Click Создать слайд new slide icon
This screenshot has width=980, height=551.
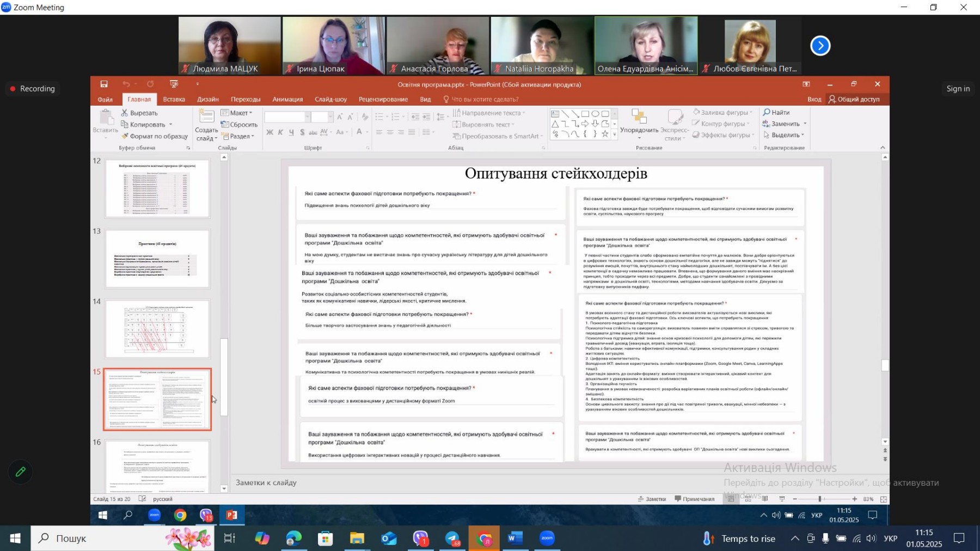pos(206,117)
